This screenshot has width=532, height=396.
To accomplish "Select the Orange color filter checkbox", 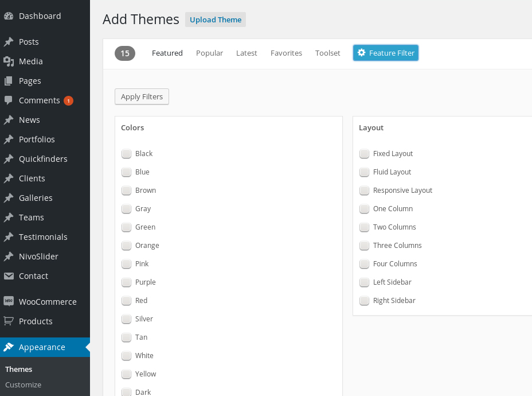I will tap(126, 246).
